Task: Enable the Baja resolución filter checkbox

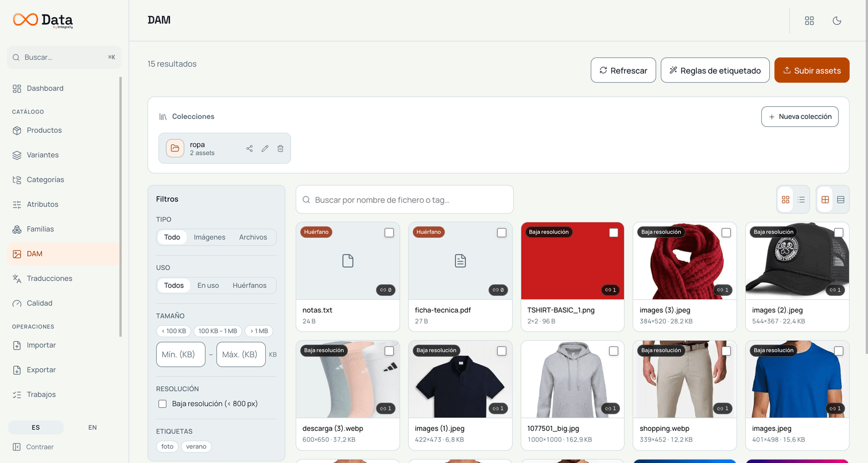Action: (162, 404)
